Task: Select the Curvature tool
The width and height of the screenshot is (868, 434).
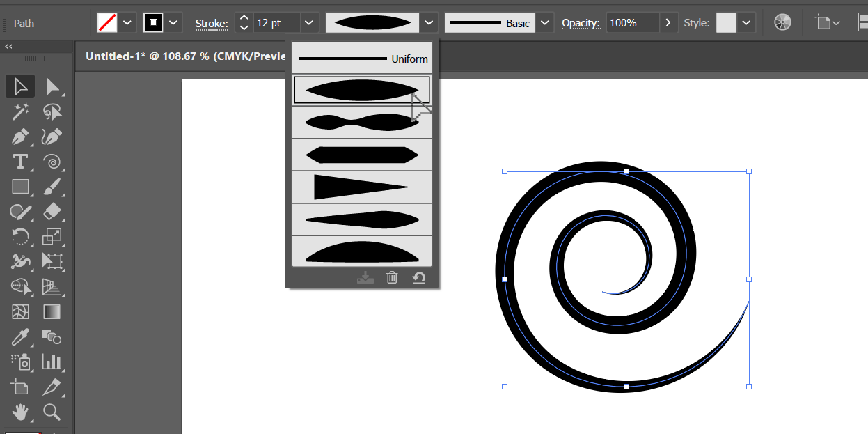Action: point(52,137)
